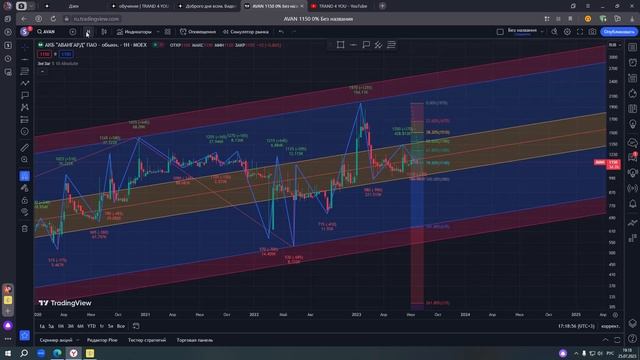Select chart layout square icon
The width and height of the screenshot is (640, 360).
pyautogui.click(x=500, y=32)
